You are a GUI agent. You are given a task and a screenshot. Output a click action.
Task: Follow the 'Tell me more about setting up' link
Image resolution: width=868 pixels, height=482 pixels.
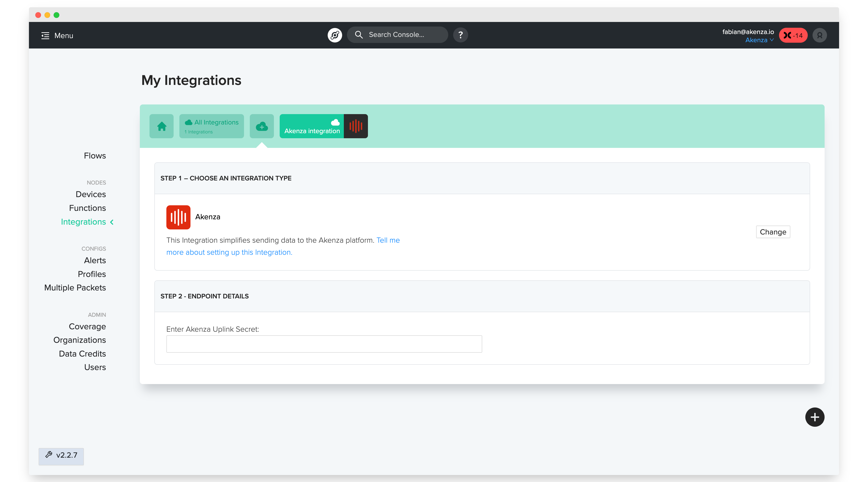[x=283, y=246]
